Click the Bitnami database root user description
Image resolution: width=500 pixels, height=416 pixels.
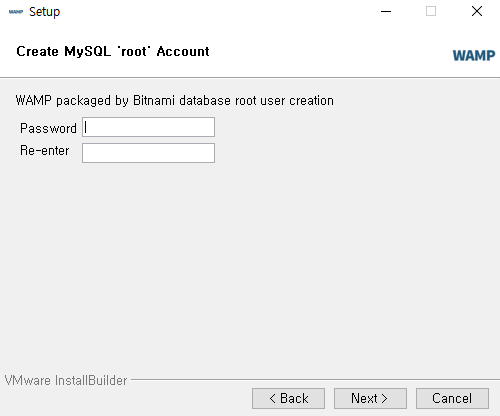(174, 100)
